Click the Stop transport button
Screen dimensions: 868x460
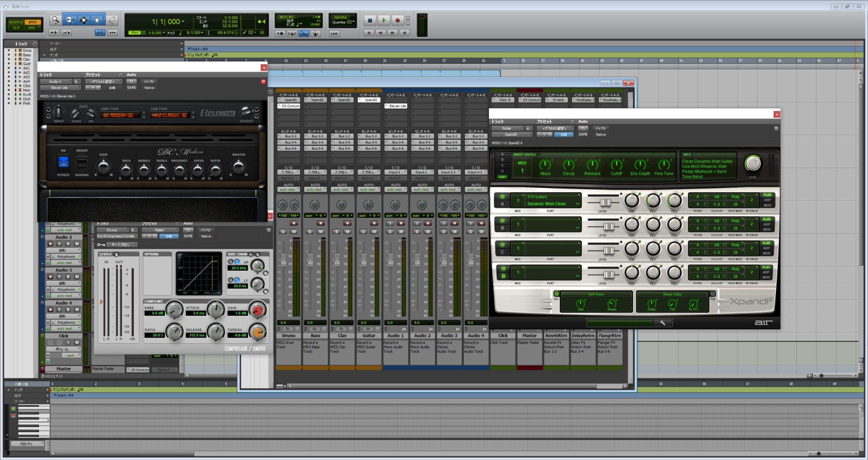click(x=370, y=21)
